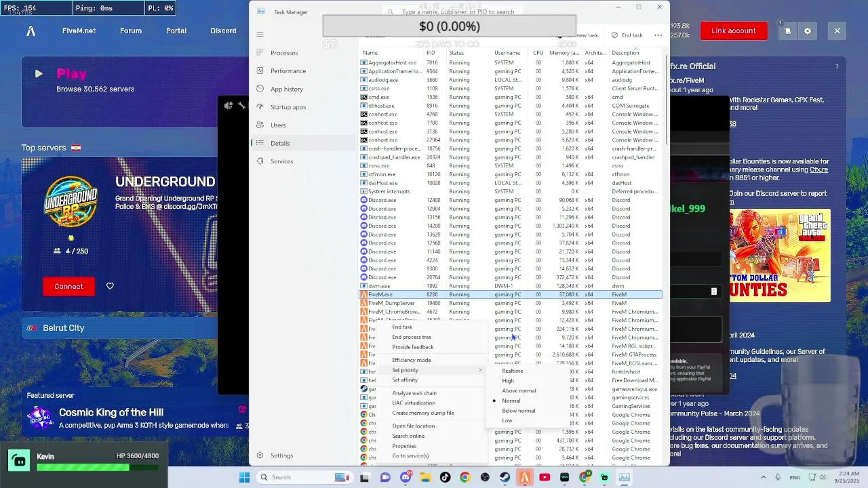Choose End process tree from context menu

coord(412,337)
